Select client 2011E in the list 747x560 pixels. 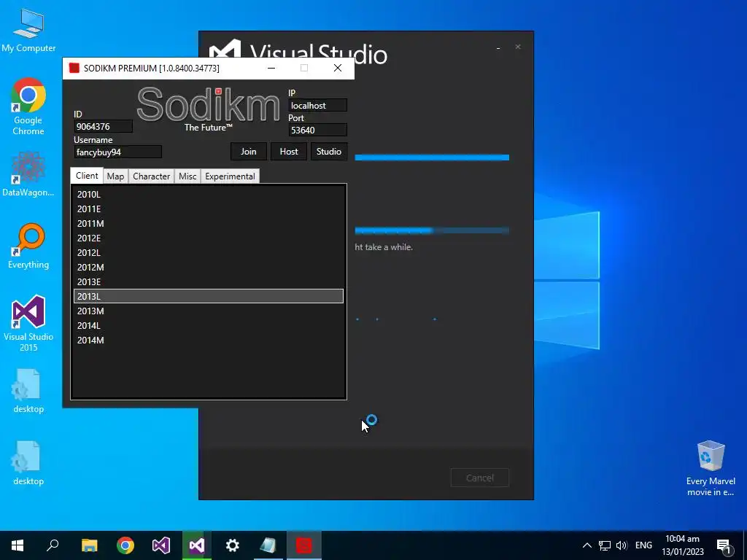(209, 209)
